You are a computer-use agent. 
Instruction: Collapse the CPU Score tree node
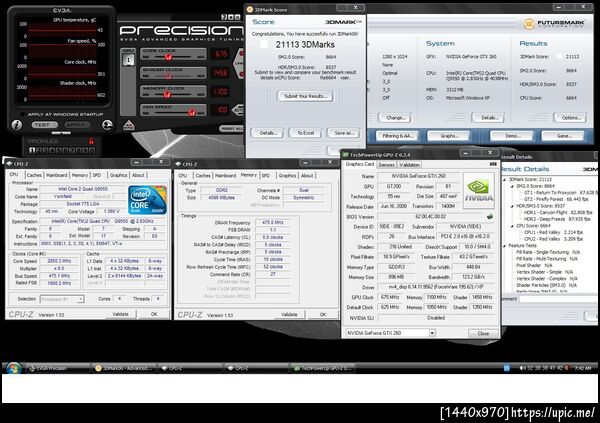tap(513, 226)
